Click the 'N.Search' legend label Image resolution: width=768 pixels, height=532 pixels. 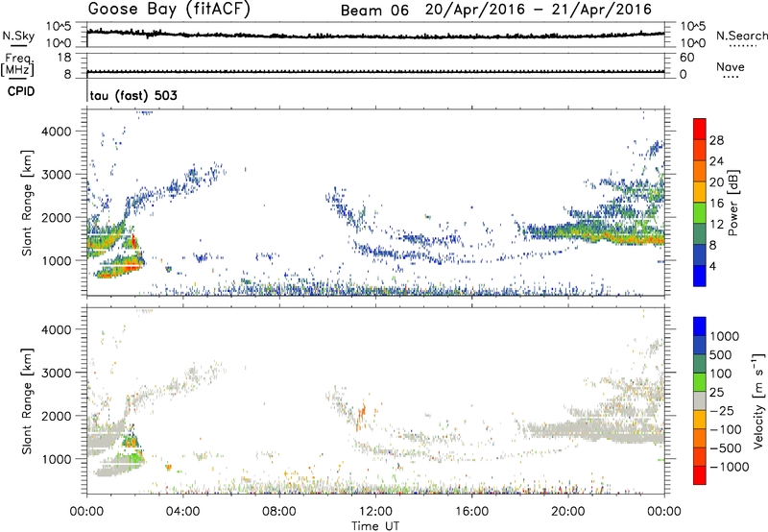(x=741, y=36)
